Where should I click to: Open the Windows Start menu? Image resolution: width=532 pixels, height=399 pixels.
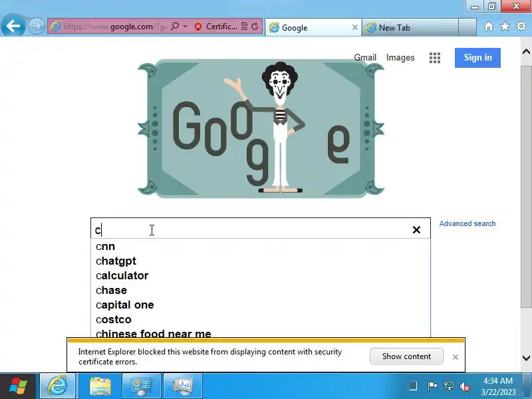18,386
